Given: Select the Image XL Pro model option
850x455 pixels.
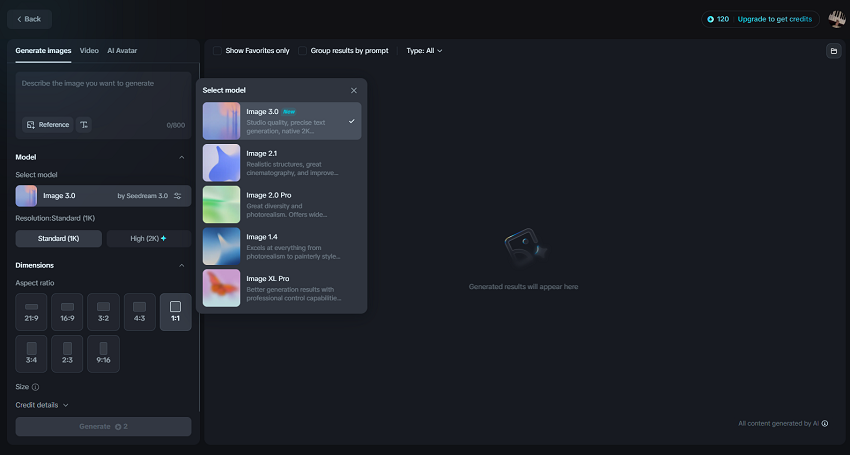Looking at the screenshot, I should [x=282, y=288].
